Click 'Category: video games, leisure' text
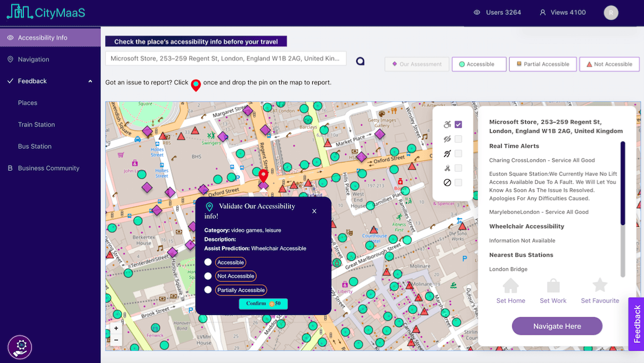The height and width of the screenshot is (363, 644). point(242,230)
